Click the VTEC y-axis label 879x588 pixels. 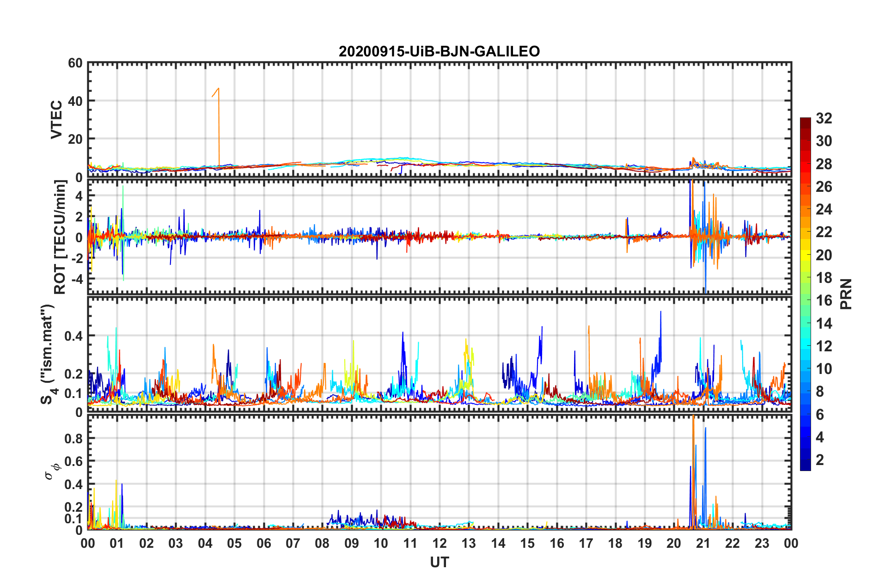pos(56,120)
